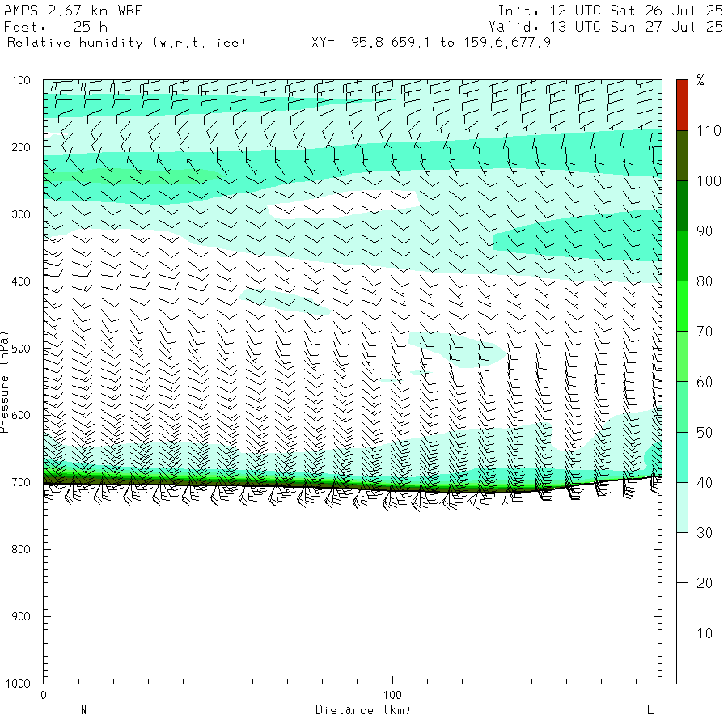Click the '100' distance axis label at bottom
This screenshot has height=728, width=728.
pos(392,695)
